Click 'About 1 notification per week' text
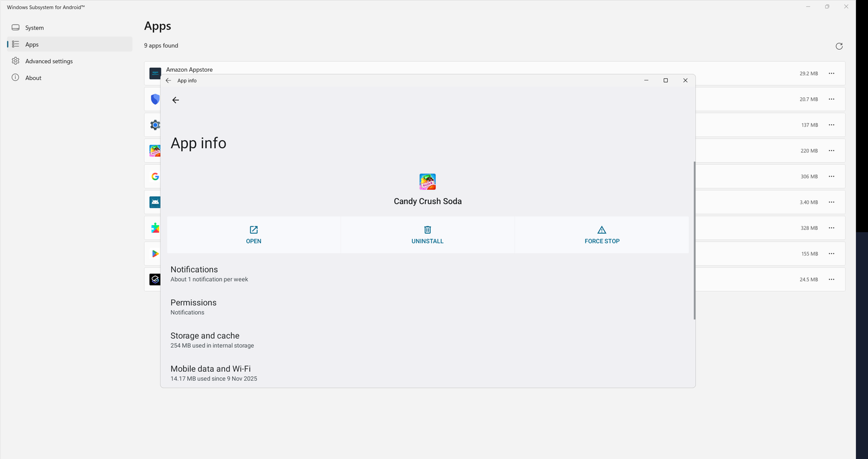This screenshot has height=459, width=868. 209,280
